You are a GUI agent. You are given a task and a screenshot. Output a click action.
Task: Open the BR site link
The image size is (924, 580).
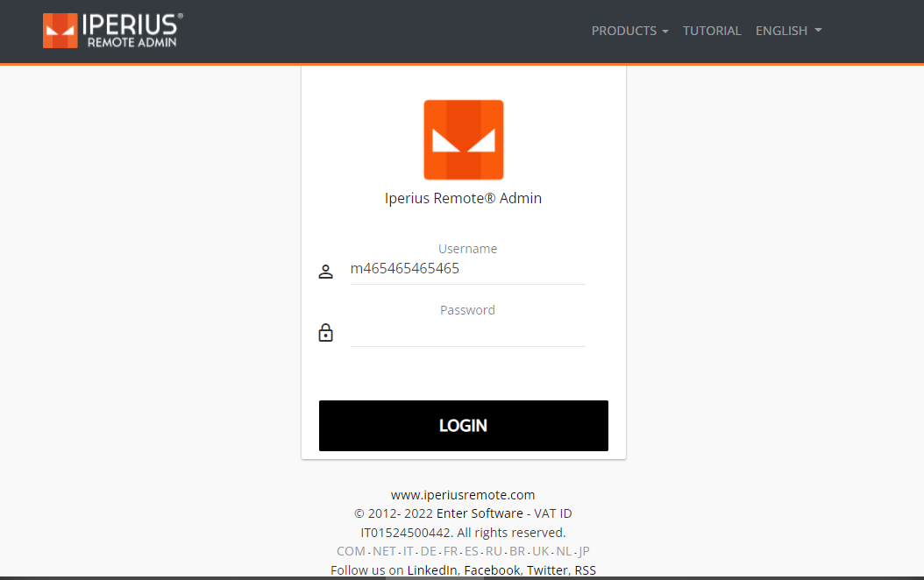(x=517, y=551)
